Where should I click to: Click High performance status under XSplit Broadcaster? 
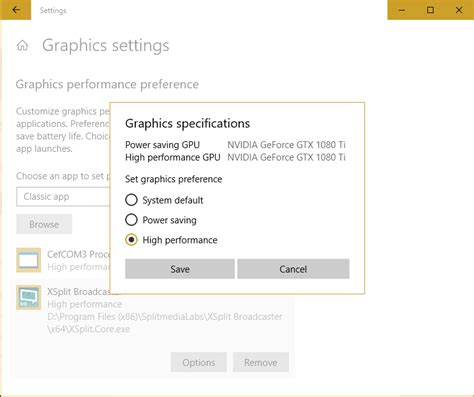coord(85,304)
